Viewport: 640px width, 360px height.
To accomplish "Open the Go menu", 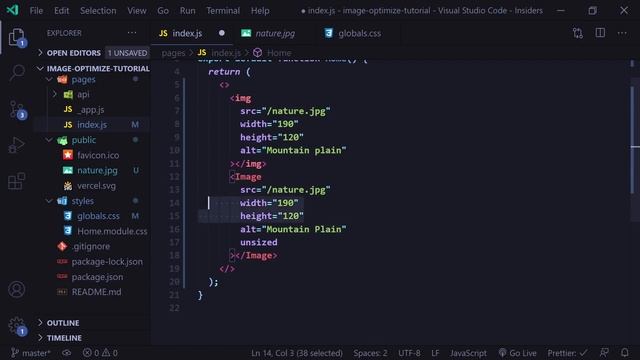I will (x=163, y=11).
